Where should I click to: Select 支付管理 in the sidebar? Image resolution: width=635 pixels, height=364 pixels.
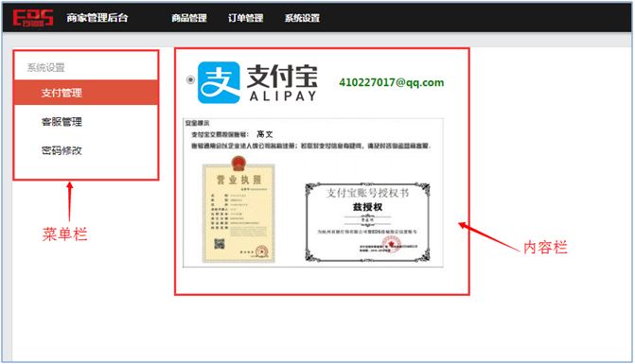86,93
